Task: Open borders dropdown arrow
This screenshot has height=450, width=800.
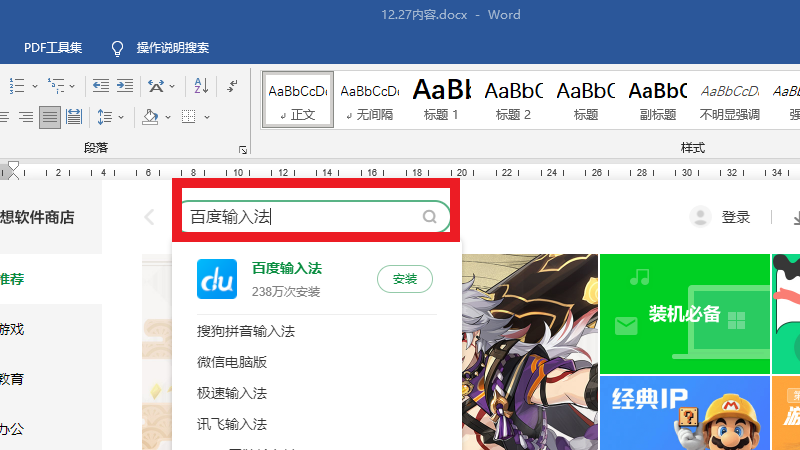Action: (207, 117)
